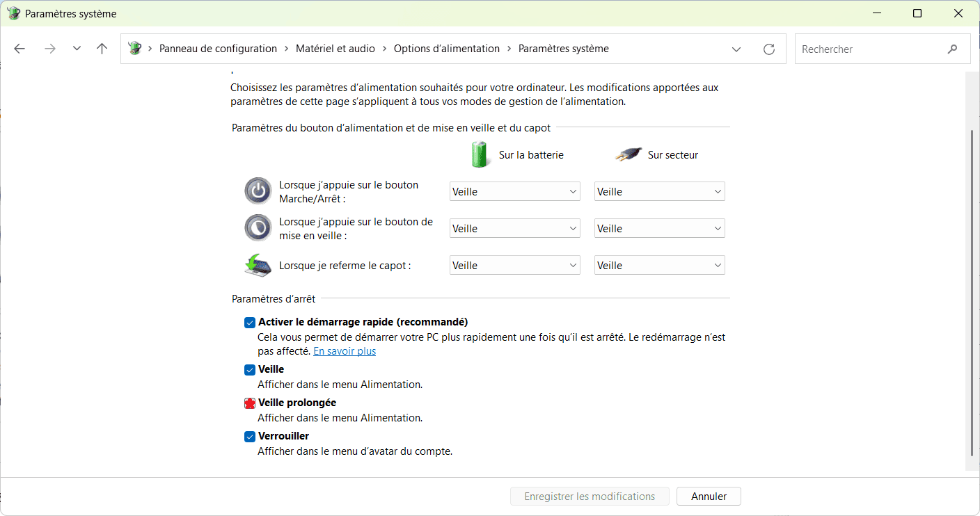Image resolution: width=980 pixels, height=516 pixels.
Task: Click the address bar control panel icon
Action: pyautogui.click(x=135, y=49)
